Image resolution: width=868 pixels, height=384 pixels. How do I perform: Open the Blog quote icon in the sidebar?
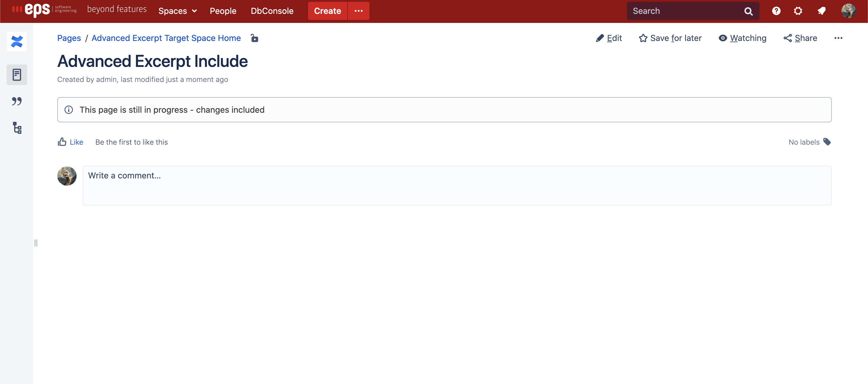coord(17,101)
